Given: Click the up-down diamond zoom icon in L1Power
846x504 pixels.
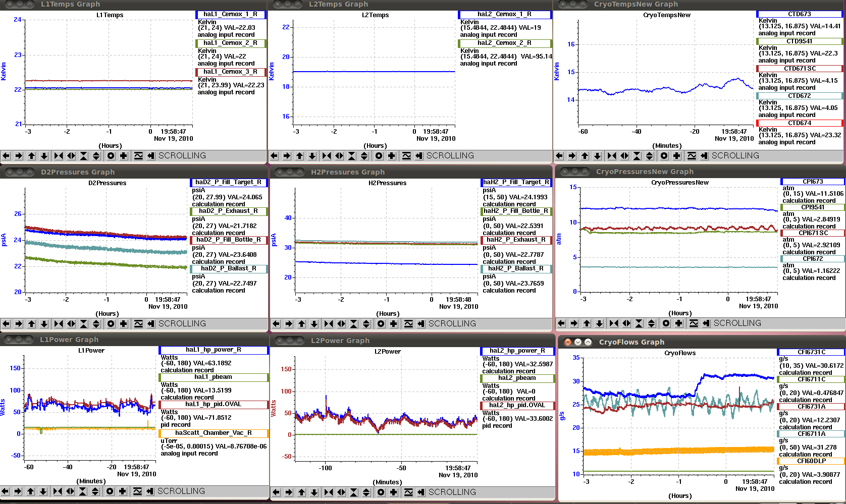Looking at the screenshot, I should point(95,491).
